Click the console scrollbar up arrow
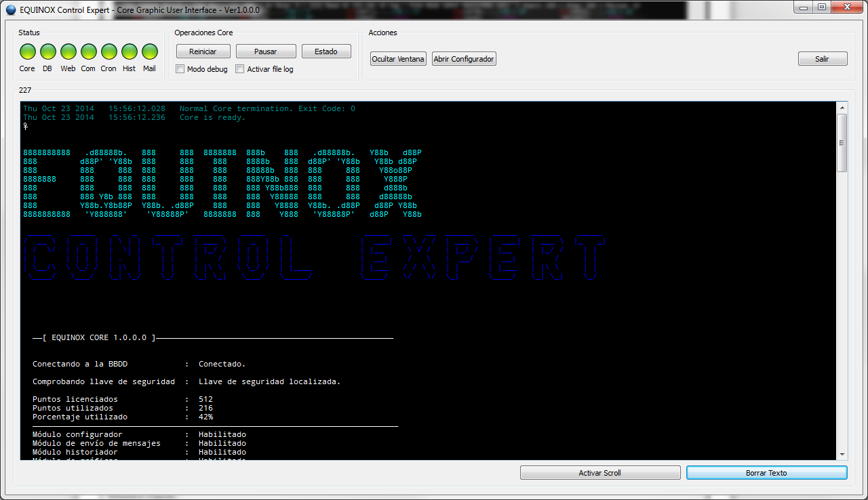868x500 pixels. pyautogui.click(x=842, y=108)
